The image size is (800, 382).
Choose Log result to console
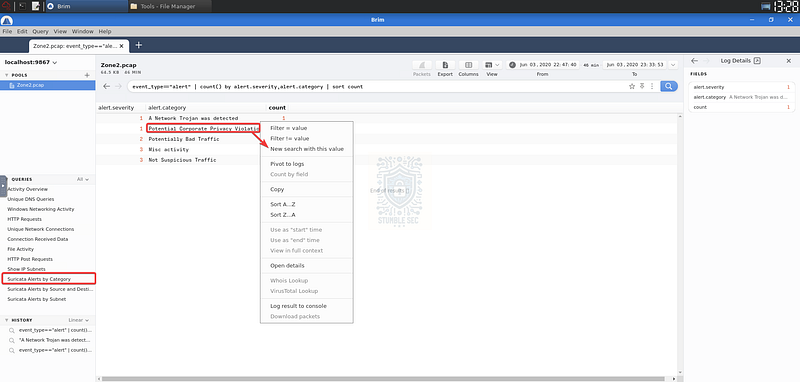click(307, 306)
